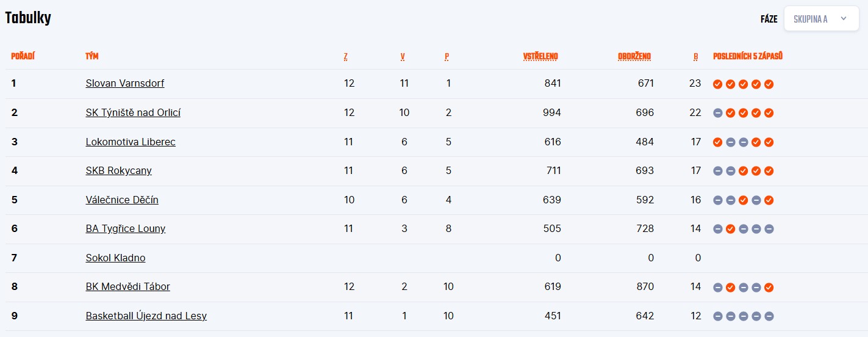Screen dimensions: 868x337
Task: Click the Tým column header
Action: click(92, 57)
